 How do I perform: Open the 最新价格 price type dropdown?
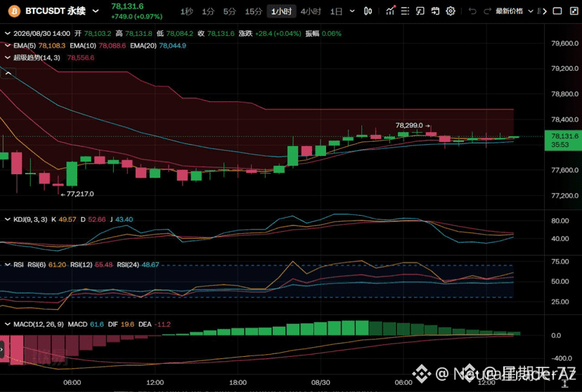(x=514, y=11)
